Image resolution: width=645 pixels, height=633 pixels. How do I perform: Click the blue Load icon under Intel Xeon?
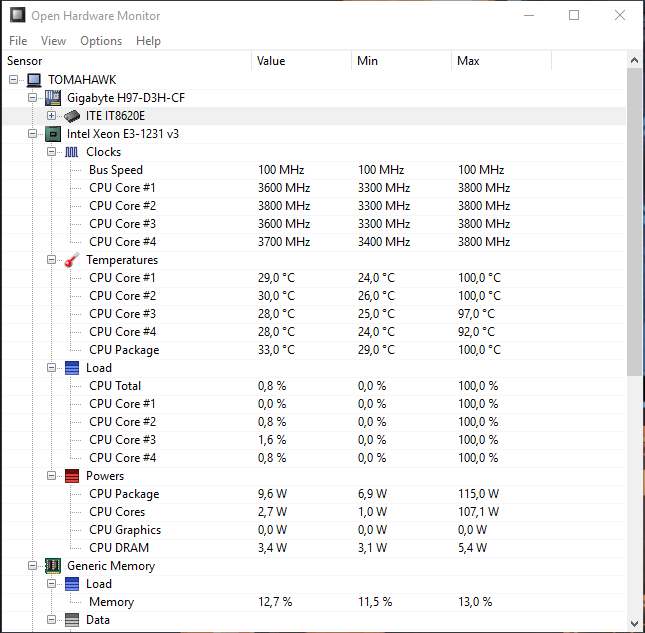(72, 368)
